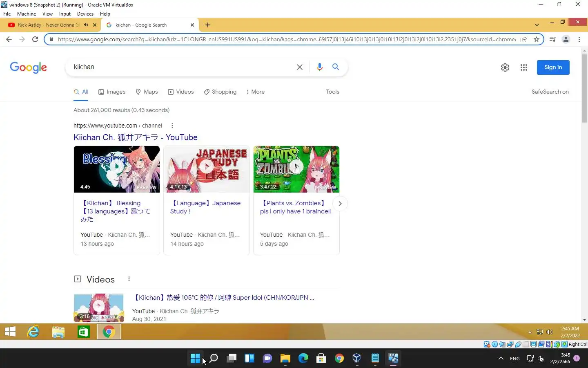Mute the Rick Astley tab's audio icon
The image size is (588, 368).
click(x=86, y=25)
